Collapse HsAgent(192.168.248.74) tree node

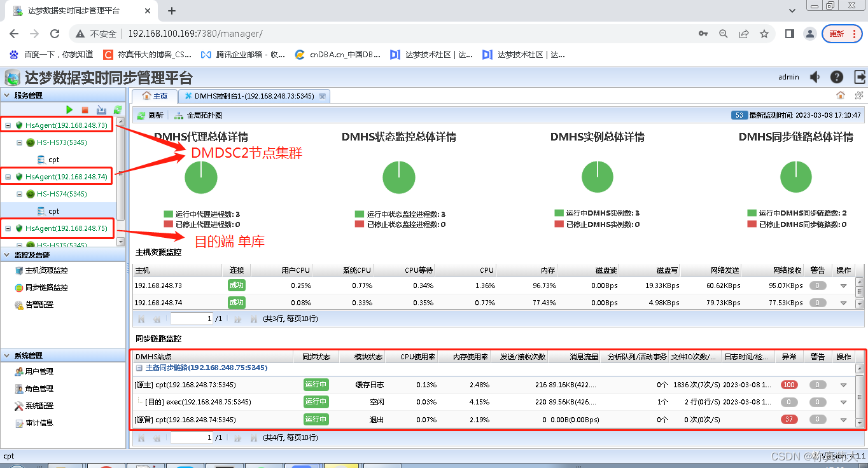click(8, 177)
